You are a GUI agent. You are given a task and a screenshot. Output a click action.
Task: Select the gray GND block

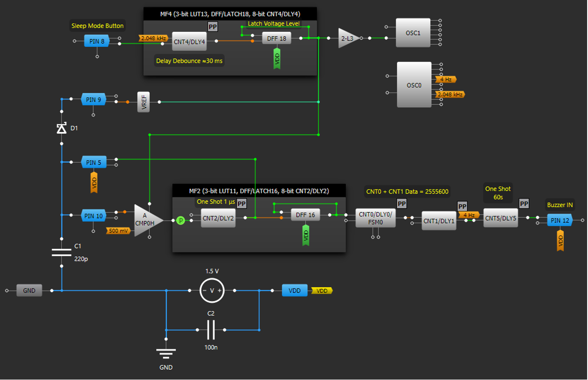(x=29, y=290)
